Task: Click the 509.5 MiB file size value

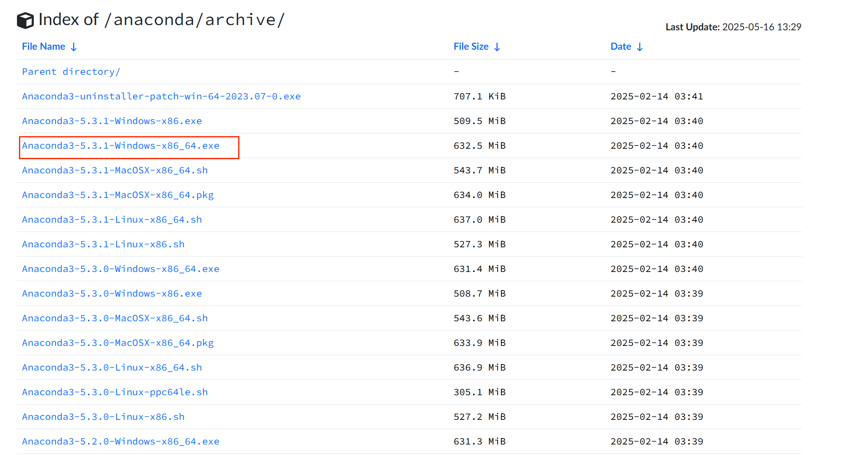Action: click(x=480, y=121)
